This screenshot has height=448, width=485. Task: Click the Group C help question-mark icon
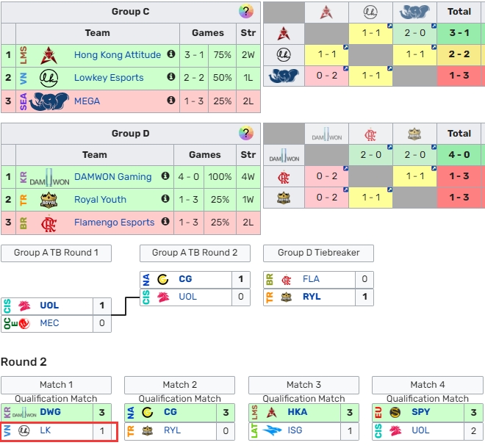[246, 12]
